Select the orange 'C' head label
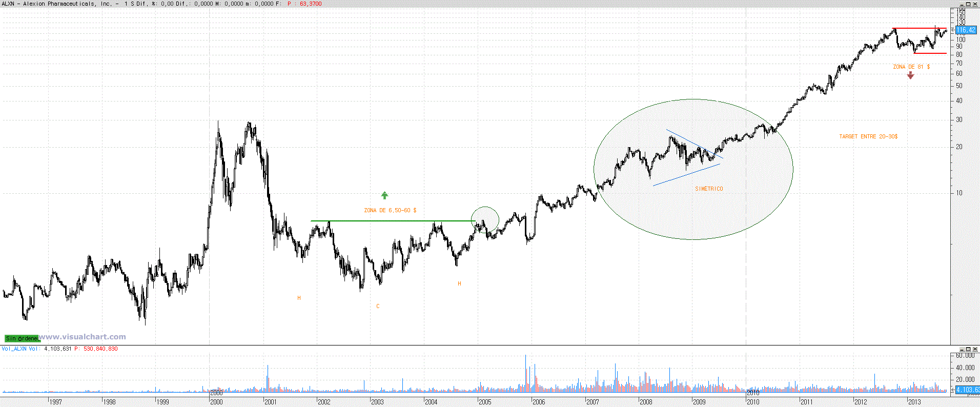 pos(378,306)
